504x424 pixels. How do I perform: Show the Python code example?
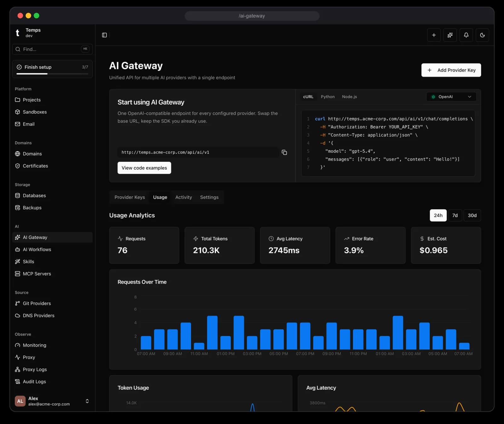[x=328, y=97]
